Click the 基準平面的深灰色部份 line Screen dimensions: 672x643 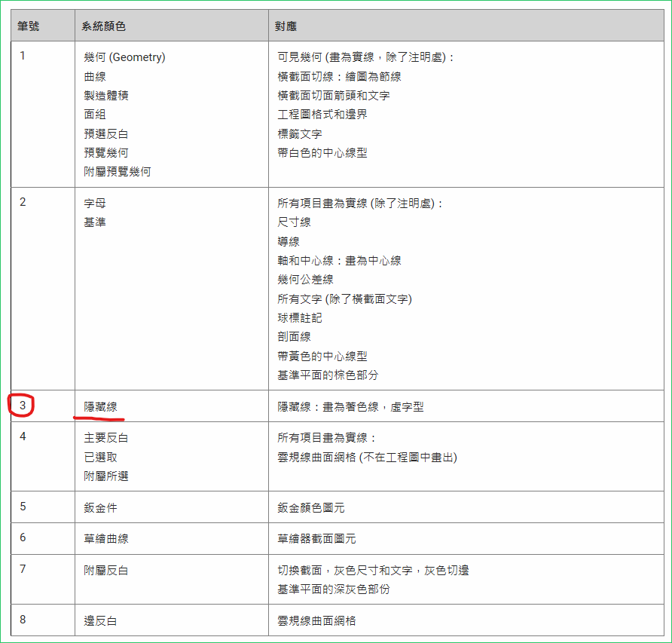click(x=334, y=589)
